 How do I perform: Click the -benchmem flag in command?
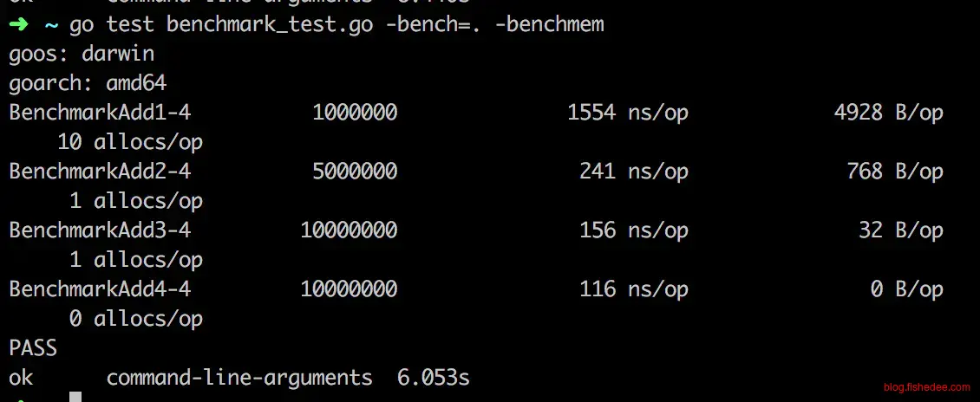[x=549, y=24]
